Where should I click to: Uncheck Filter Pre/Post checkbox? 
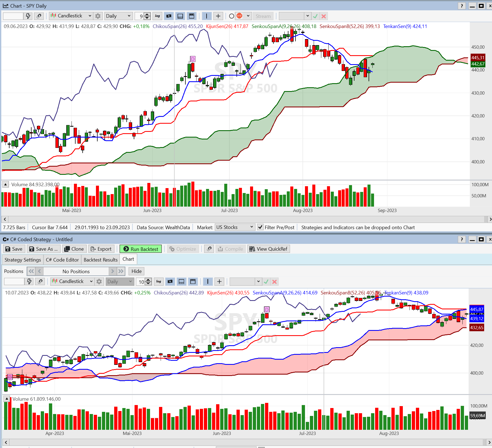coord(260,227)
